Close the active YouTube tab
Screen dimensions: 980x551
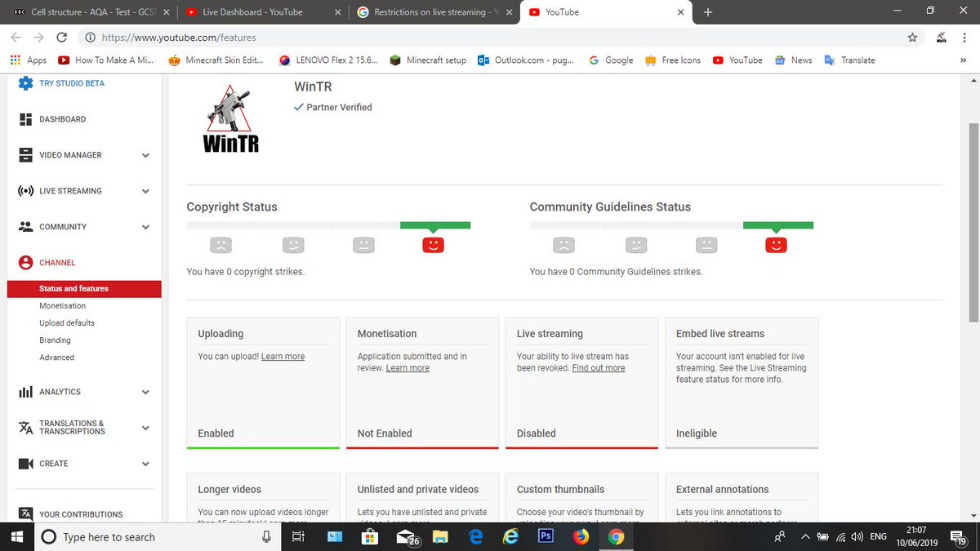681,12
